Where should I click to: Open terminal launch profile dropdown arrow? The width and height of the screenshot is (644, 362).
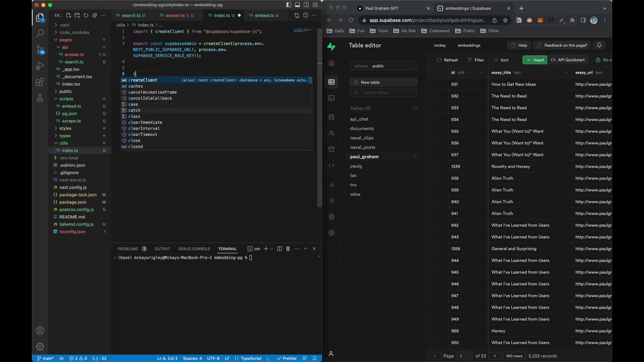tap(272, 248)
